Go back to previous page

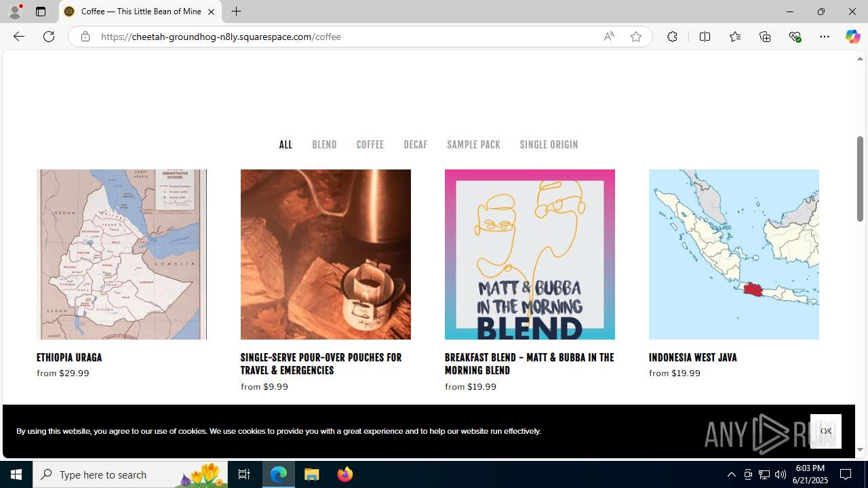tap(18, 37)
